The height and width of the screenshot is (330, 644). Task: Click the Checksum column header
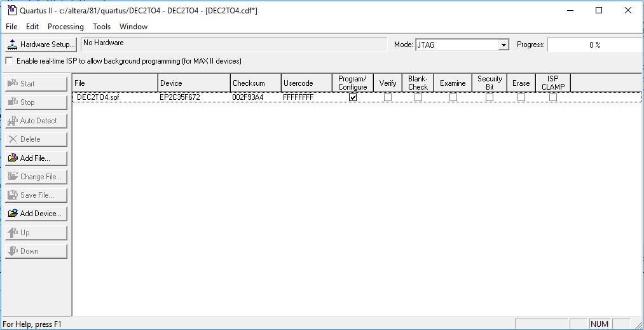pyautogui.click(x=256, y=83)
